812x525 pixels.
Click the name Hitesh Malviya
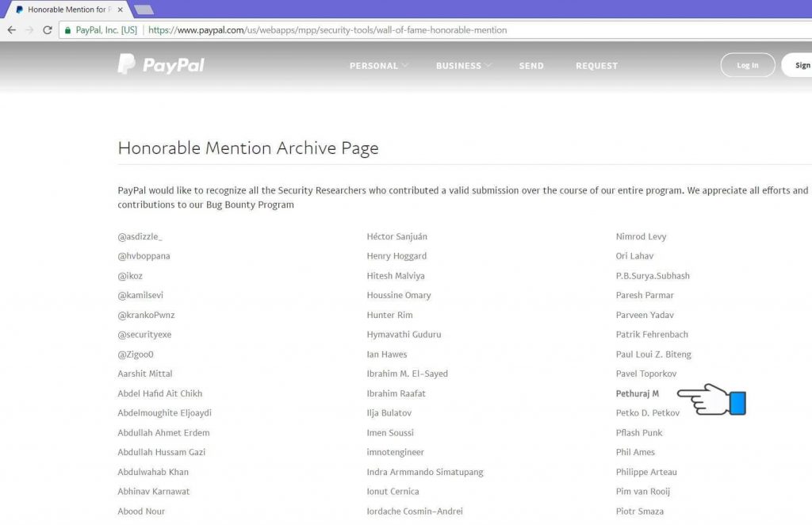396,276
